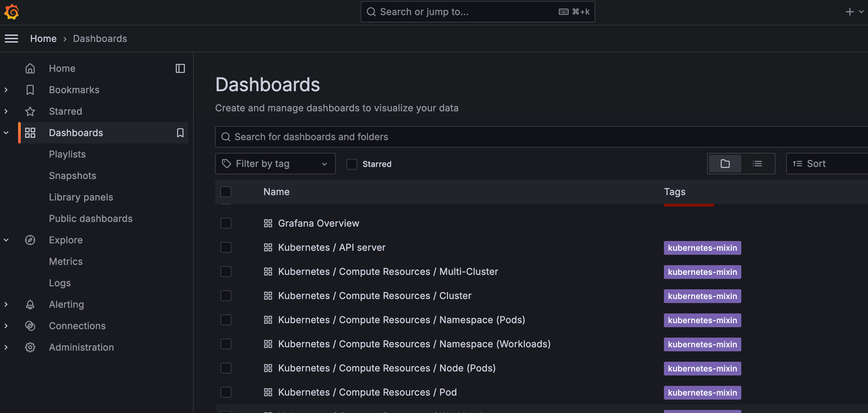Check the Compute Resources / Multi-Cluster checkbox
The width and height of the screenshot is (868, 413).
coord(226,272)
